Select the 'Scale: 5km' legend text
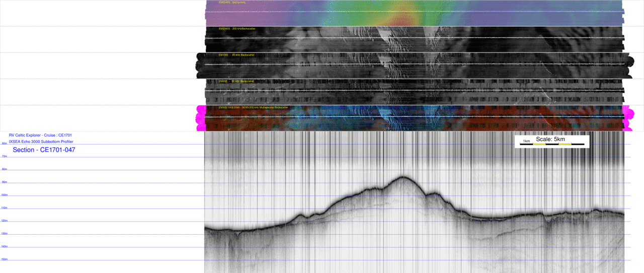 coord(550,139)
